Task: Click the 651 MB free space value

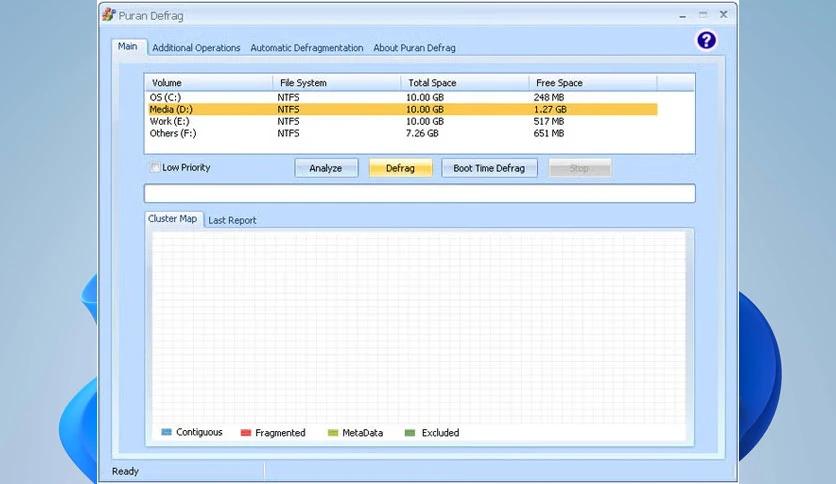Action: [549, 133]
